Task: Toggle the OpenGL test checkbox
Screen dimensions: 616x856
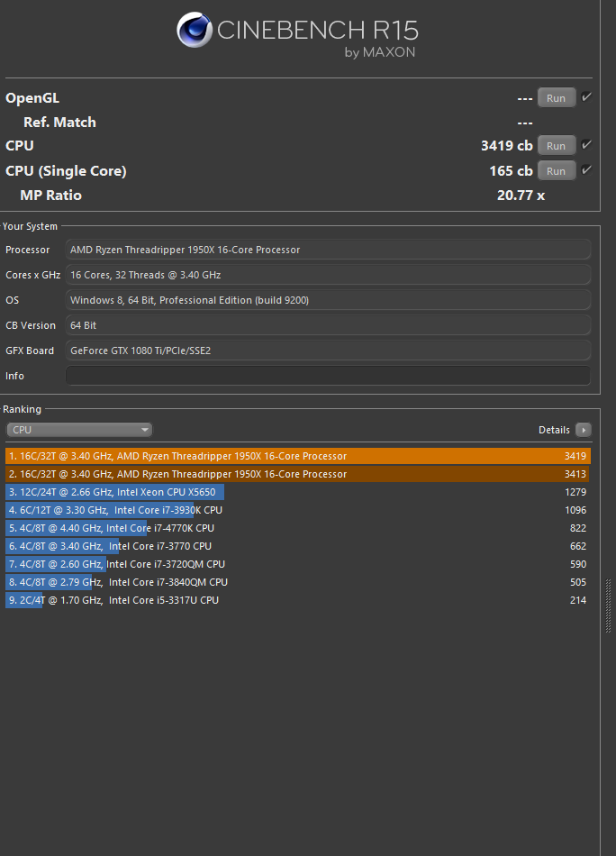Action: click(x=586, y=97)
